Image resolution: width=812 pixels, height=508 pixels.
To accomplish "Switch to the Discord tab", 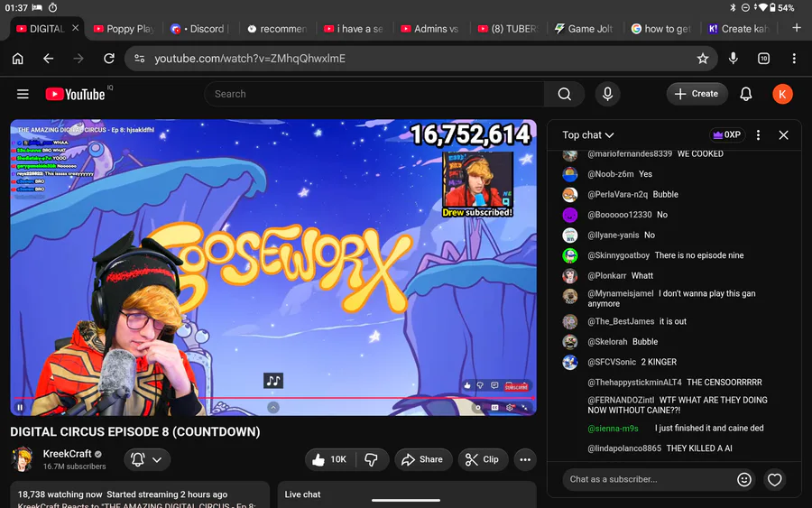I will click(x=200, y=29).
